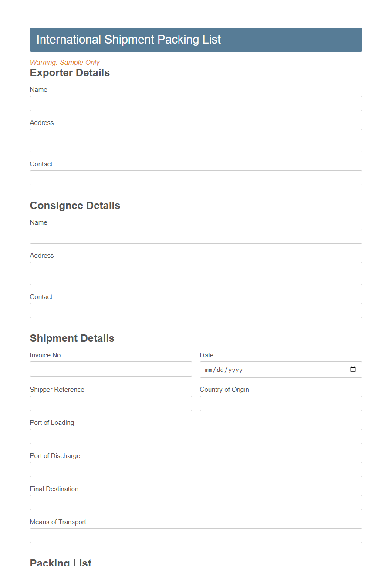Click the Invoice No. input field

(x=111, y=369)
